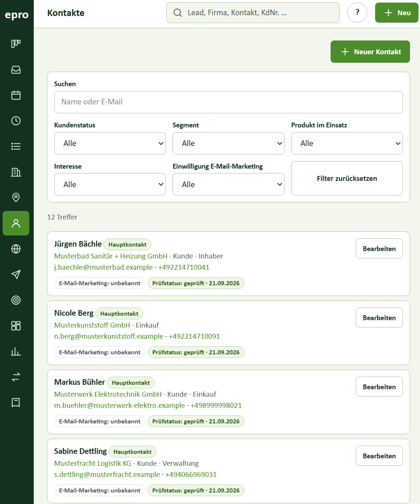Image resolution: width=420 pixels, height=504 pixels.
Task: Open the Produkt im Einsatz dropdown
Action: point(347,143)
